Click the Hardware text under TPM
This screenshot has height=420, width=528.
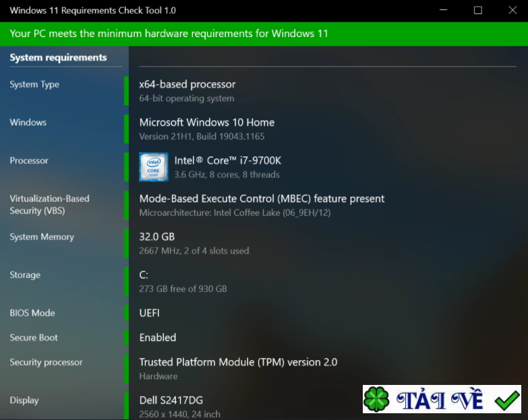tap(158, 376)
